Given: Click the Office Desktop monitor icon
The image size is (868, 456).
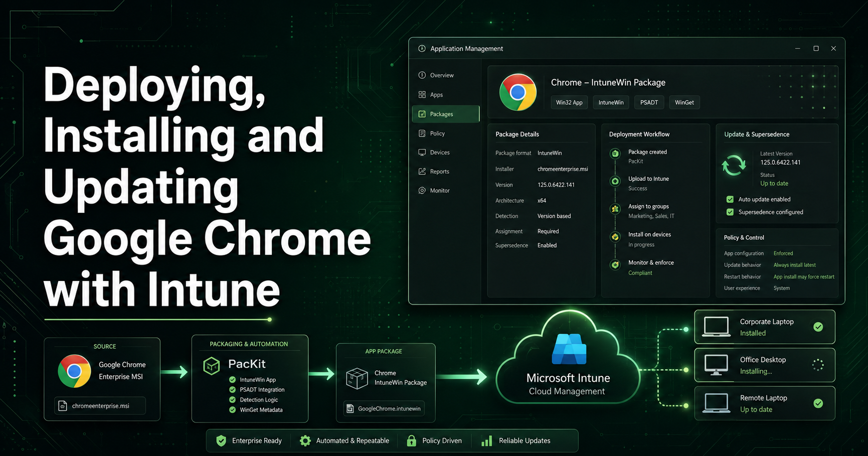Looking at the screenshot, I should point(716,365).
